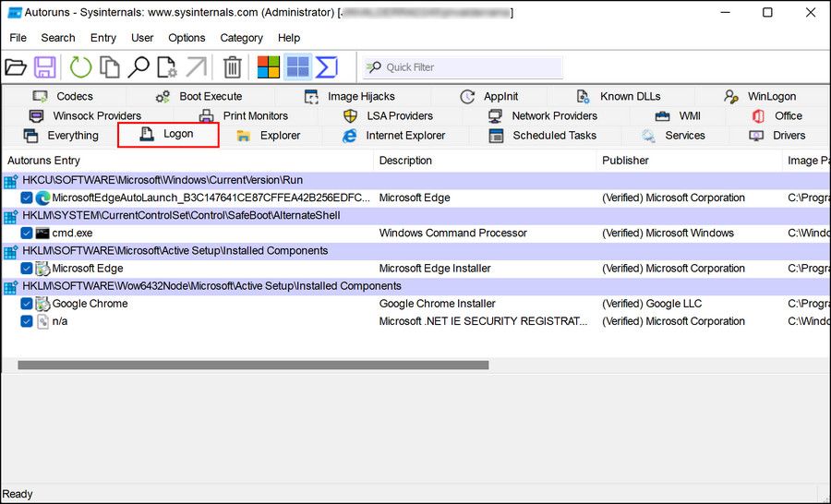Click the cmd.exe entry icon
This screenshot has height=504, width=831.
pos(42,234)
